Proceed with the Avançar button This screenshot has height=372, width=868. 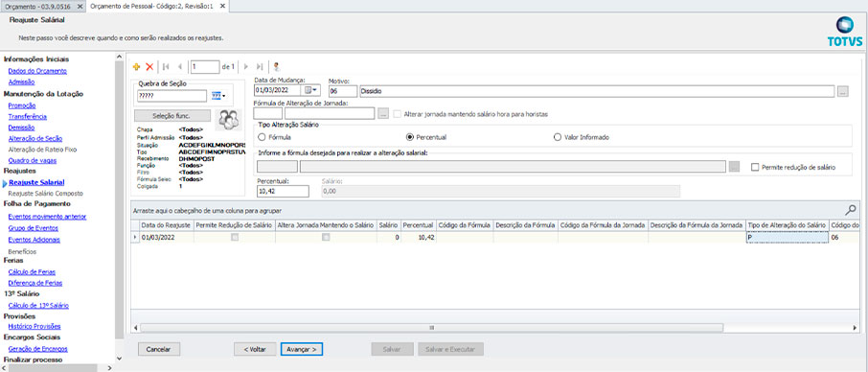302,349
